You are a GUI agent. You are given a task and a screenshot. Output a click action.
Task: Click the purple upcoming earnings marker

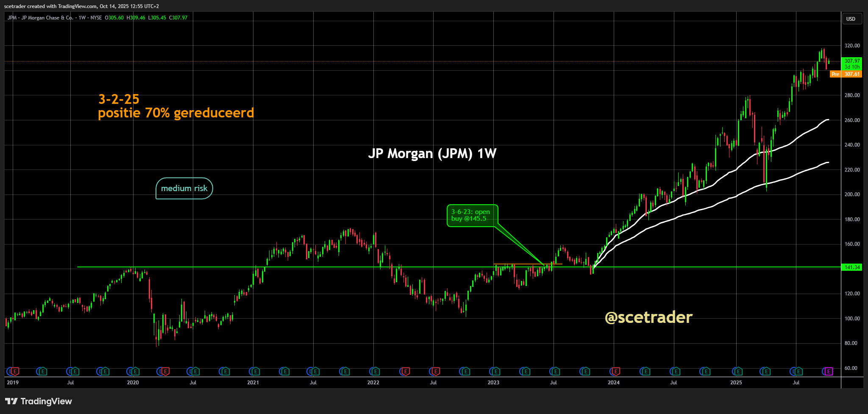(829, 372)
